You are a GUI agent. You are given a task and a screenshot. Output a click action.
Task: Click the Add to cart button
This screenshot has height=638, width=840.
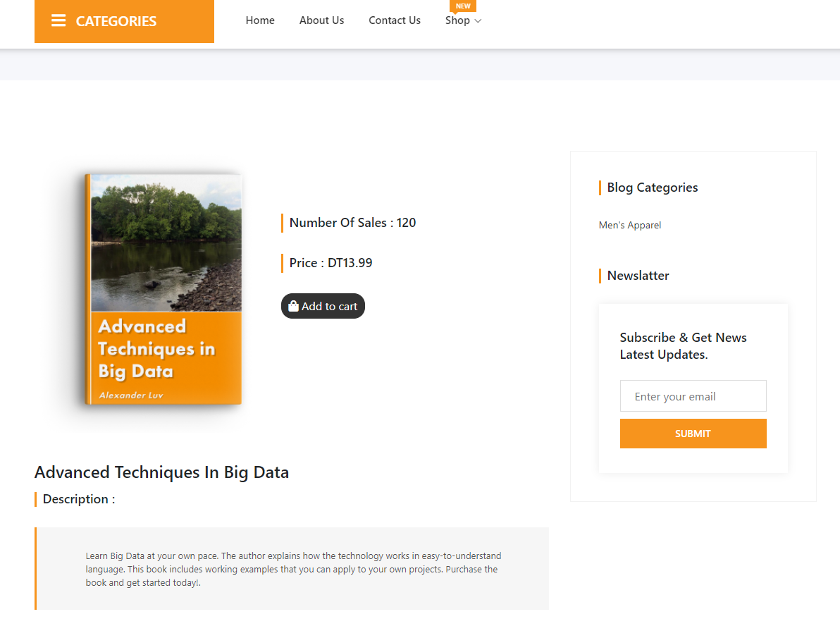click(x=323, y=306)
